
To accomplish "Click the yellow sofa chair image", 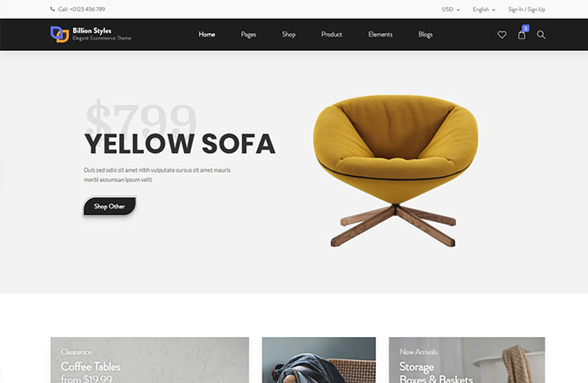I will (395, 171).
